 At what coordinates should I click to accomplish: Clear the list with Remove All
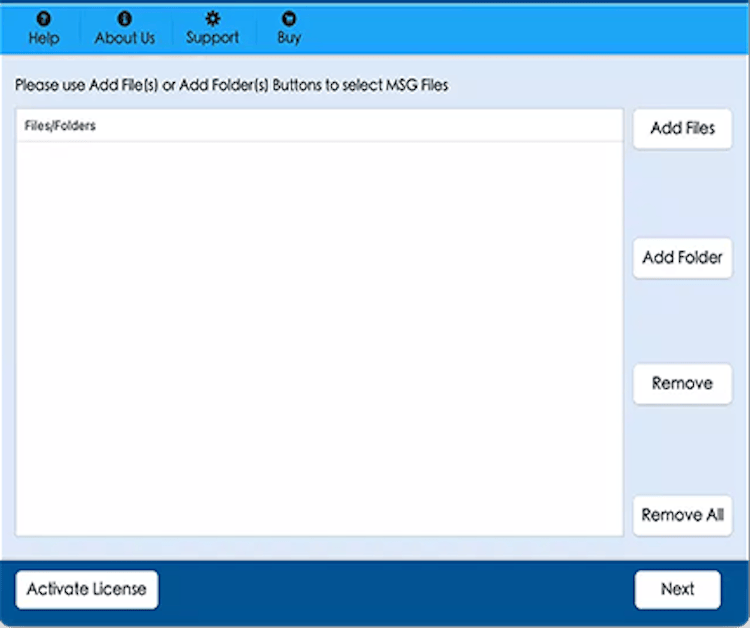point(682,515)
